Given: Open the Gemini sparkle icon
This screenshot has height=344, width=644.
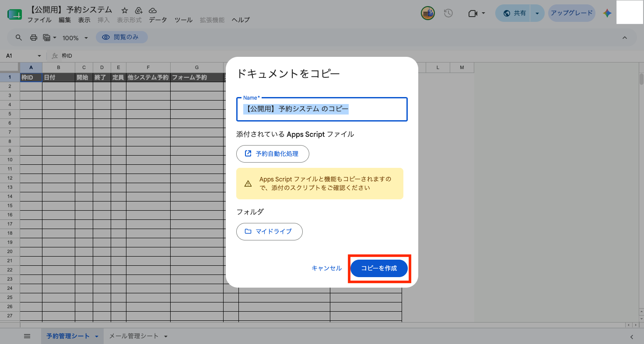Looking at the screenshot, I should [607, 13].
